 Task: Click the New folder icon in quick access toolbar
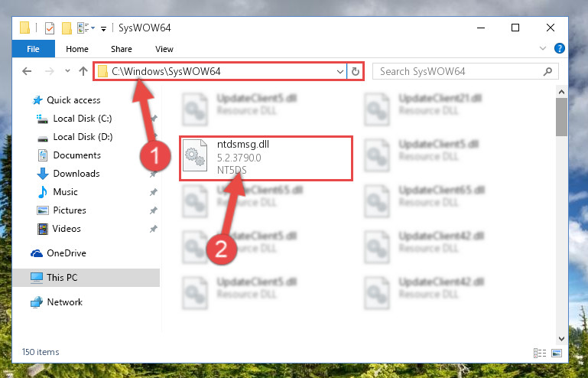[x=67, y=28]
